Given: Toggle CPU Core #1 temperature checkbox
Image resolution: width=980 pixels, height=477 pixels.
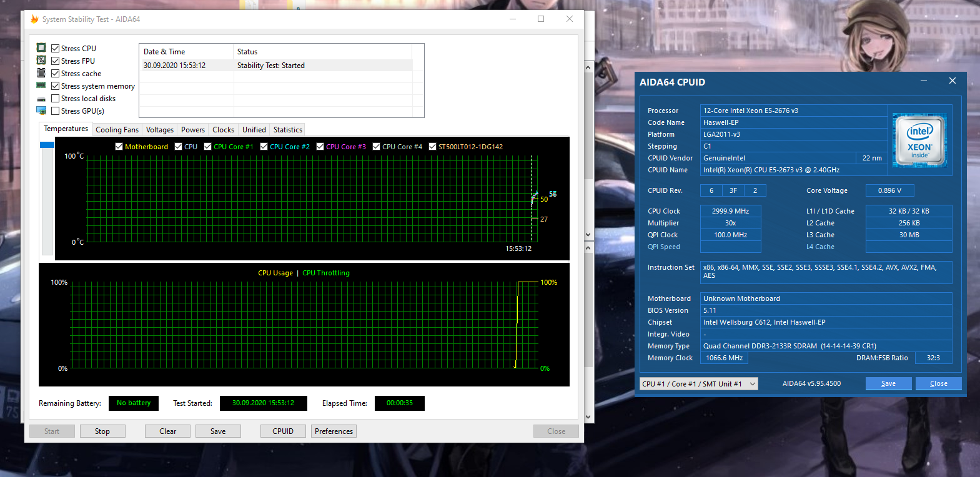Looking at the screenshot, I should tap(208, 147).
